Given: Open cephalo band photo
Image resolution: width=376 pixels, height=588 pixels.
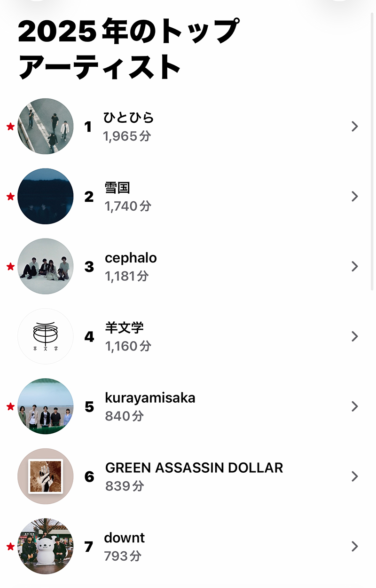Looking at the screenshot, I should tap(46, 266).
